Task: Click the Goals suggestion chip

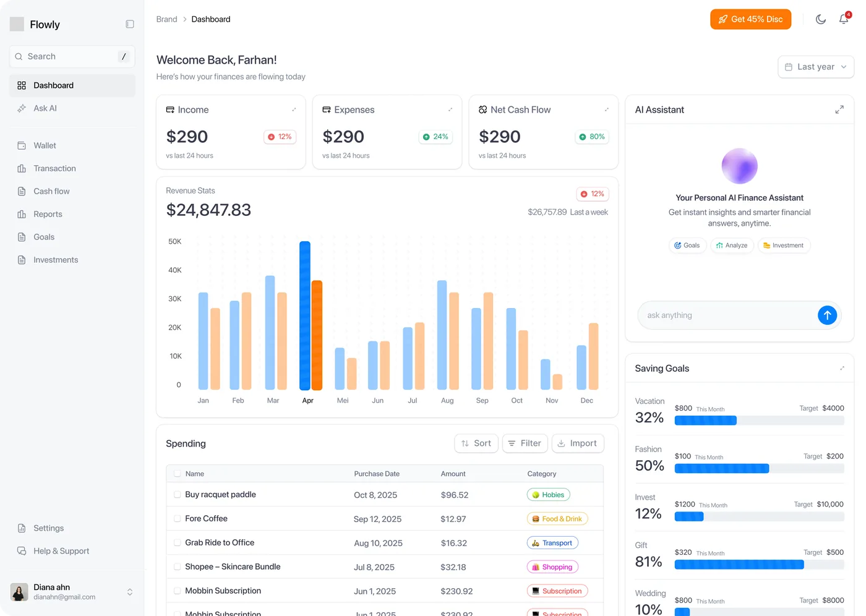Action: click(687, 246)
